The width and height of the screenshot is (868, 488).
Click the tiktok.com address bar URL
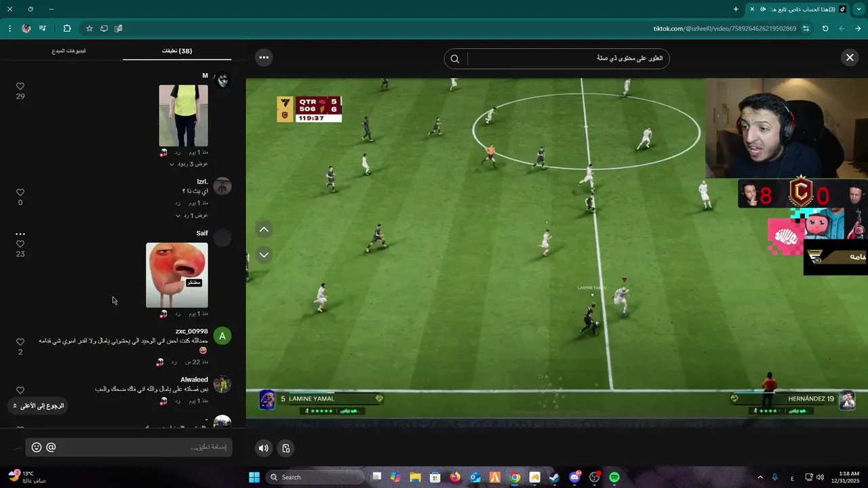tap(724, 28)
